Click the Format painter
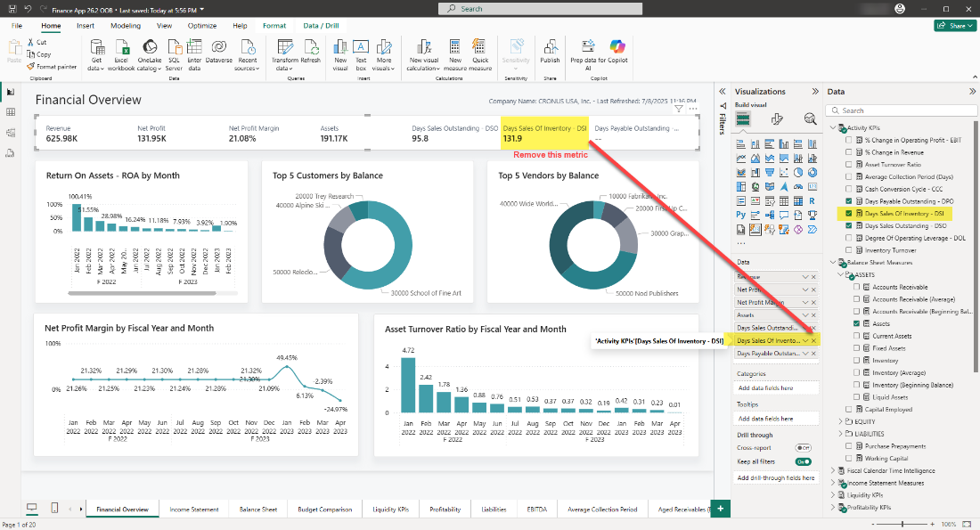980x530 pixels. pos(52,66)
